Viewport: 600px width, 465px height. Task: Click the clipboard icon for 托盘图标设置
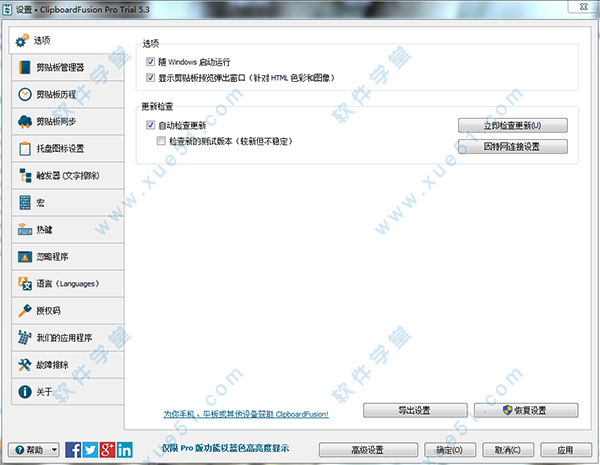25,148
